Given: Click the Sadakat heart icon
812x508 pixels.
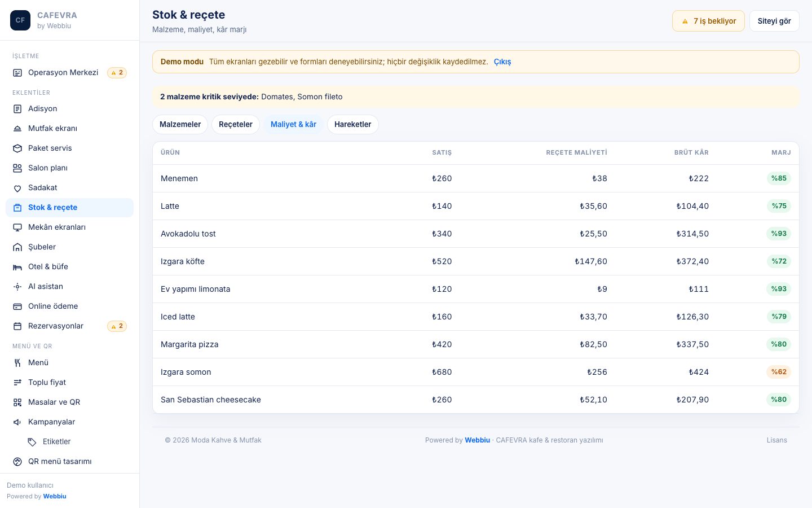Looking at the screenshot, I should click(17, 188).
